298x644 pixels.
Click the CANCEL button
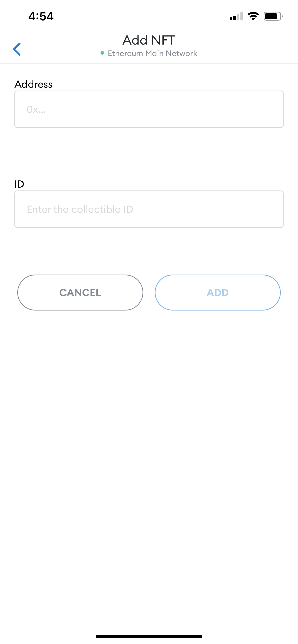tap(80, 293)
